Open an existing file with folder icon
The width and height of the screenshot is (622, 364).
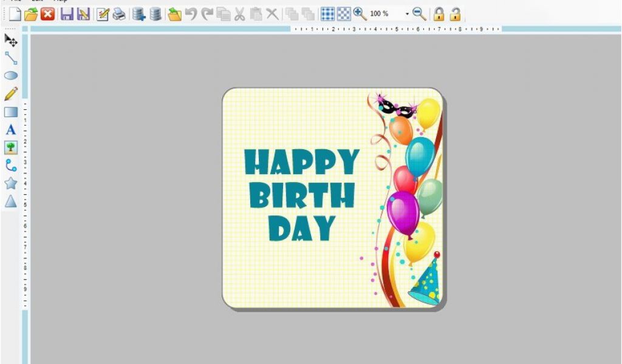point(30,15)
